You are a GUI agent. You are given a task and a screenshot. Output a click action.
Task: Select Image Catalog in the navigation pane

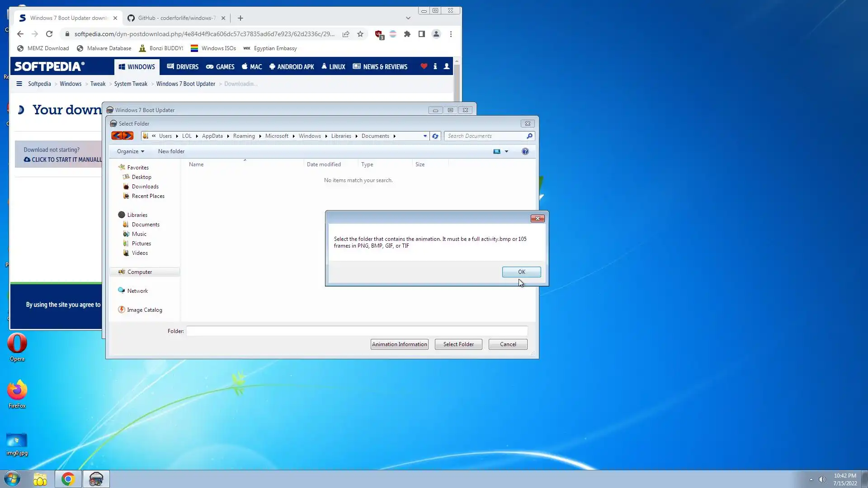144,310
